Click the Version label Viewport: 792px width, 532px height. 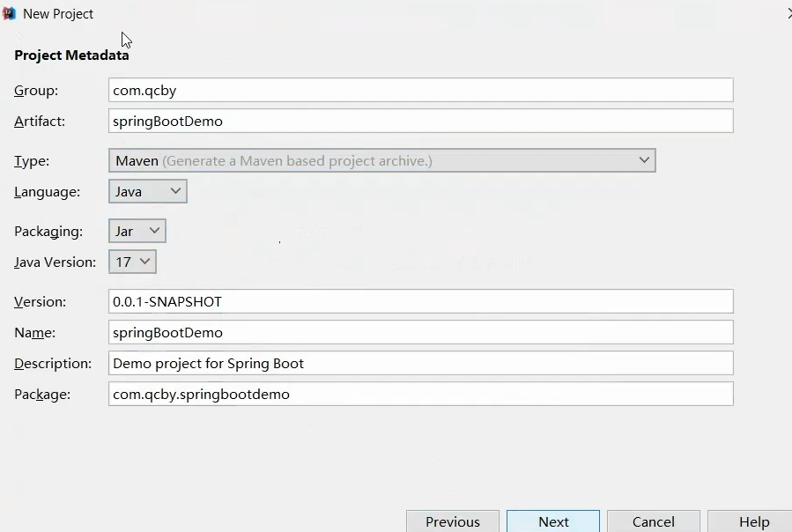(x=40, y=301)
